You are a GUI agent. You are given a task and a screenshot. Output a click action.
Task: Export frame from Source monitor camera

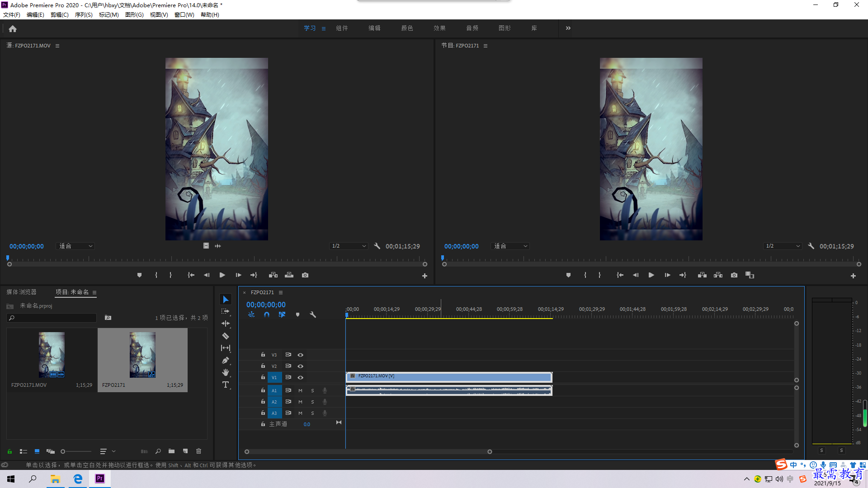coord(305,275)
